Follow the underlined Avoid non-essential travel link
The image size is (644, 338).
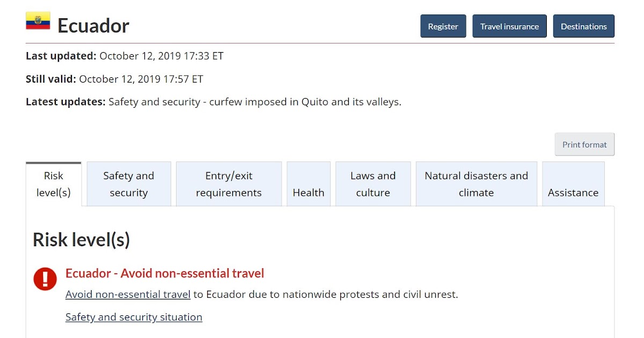click(128, 294)
